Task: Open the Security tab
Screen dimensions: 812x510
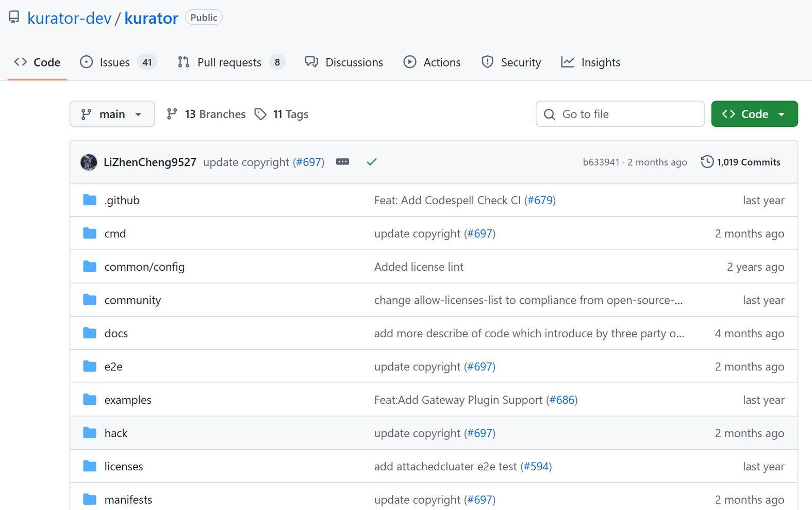Action: pos(511,62)
